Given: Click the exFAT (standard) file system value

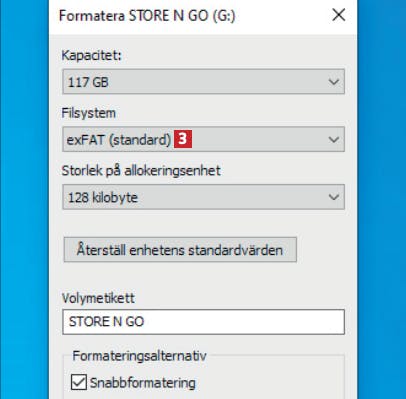Looking at the screenshot, I should point(119,140).
